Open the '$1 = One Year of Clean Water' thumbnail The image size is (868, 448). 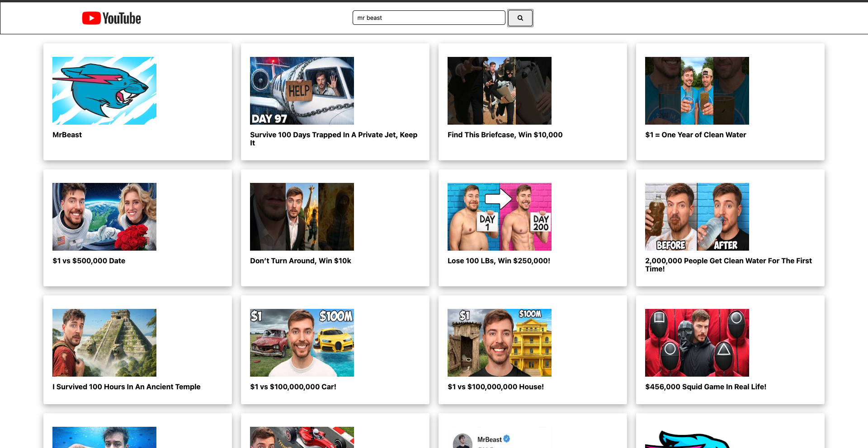point(697,90)
